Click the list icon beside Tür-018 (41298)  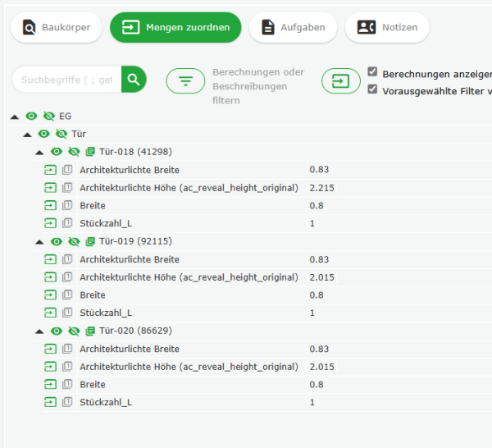(90, 152)
